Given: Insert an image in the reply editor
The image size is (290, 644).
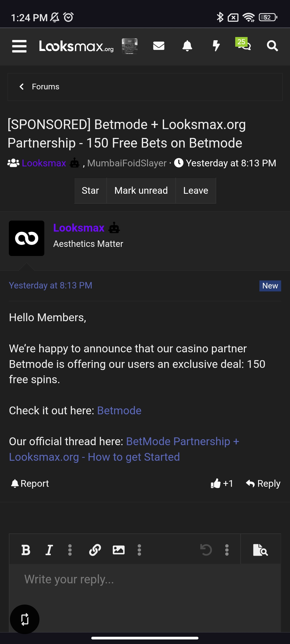Looking at the screenshot, I should coord(118,550).
